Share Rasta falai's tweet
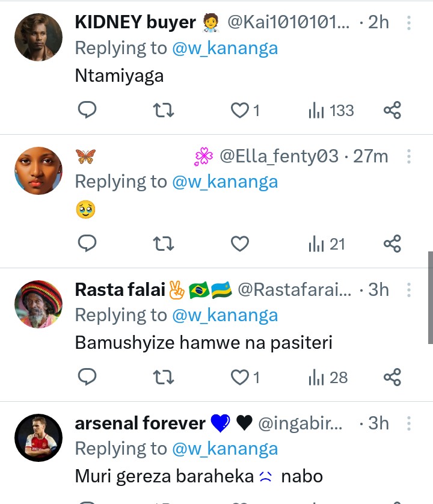The image size is (433, 504). 392,377
